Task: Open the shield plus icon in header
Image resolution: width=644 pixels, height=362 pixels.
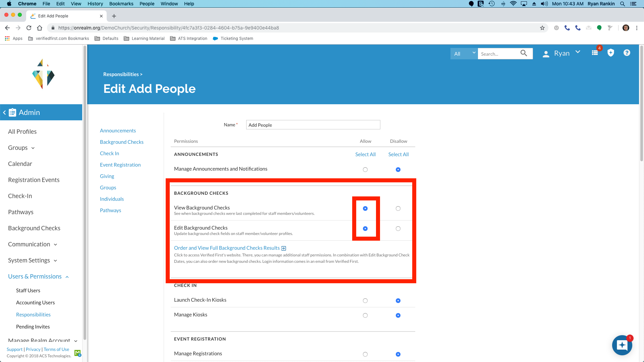Action: 610,53
